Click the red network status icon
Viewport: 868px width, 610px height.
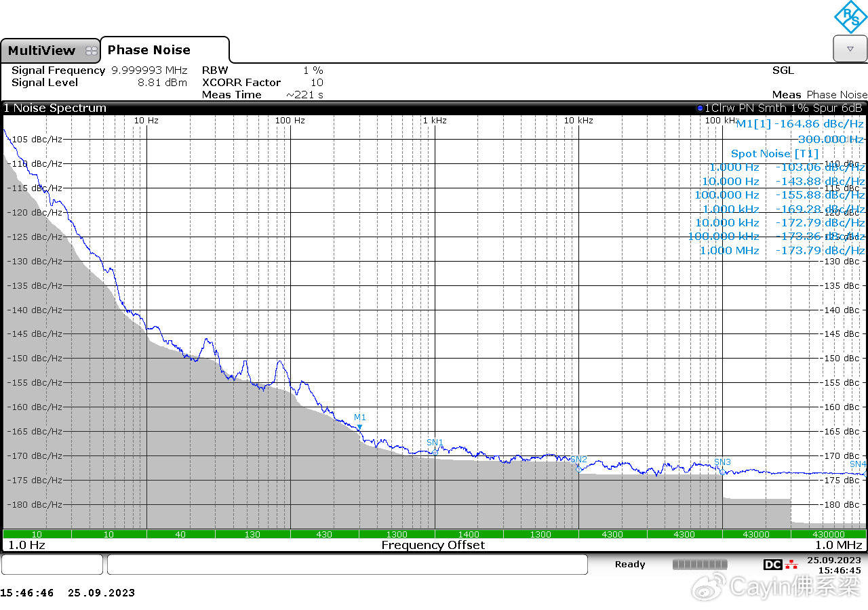(x=791, y=565)
